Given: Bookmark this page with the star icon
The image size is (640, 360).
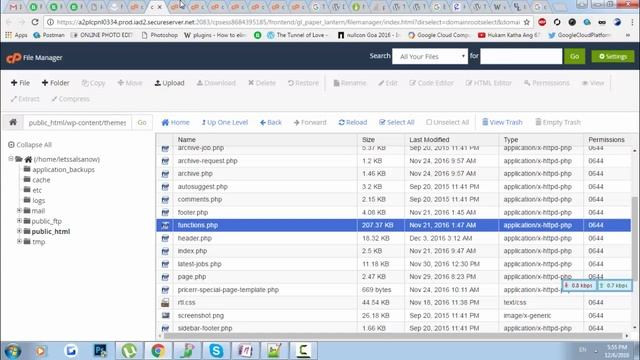Looking at the screenshot, I should click(x=527, y=22).
